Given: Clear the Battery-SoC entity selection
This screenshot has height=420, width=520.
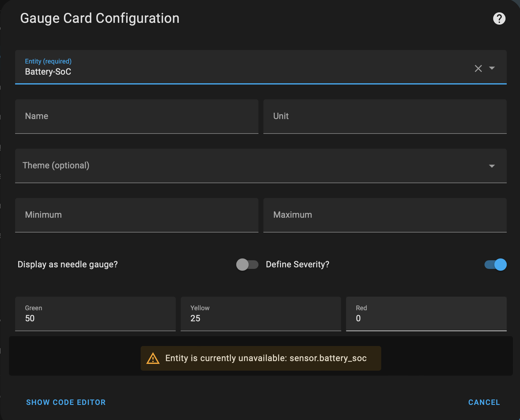Looking at the screenshot, I should click(x=478, y=68).
